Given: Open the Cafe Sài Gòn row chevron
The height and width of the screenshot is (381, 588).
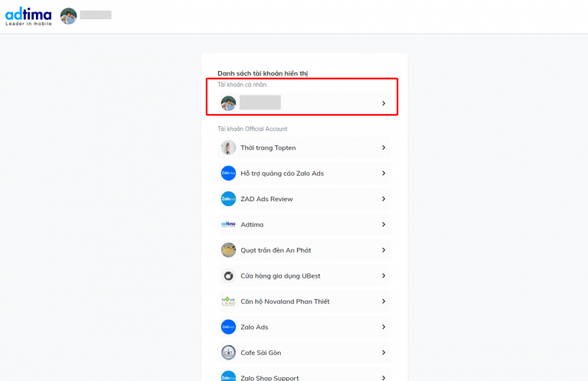Looking at the screenshot, I should pos(384,353).
